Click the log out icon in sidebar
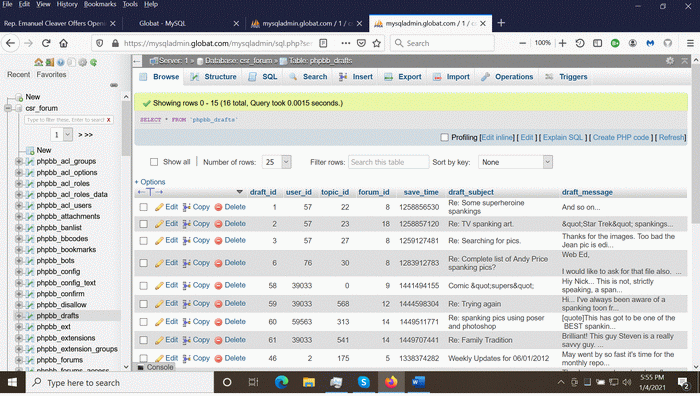700x396 pixels. (50, 62)
